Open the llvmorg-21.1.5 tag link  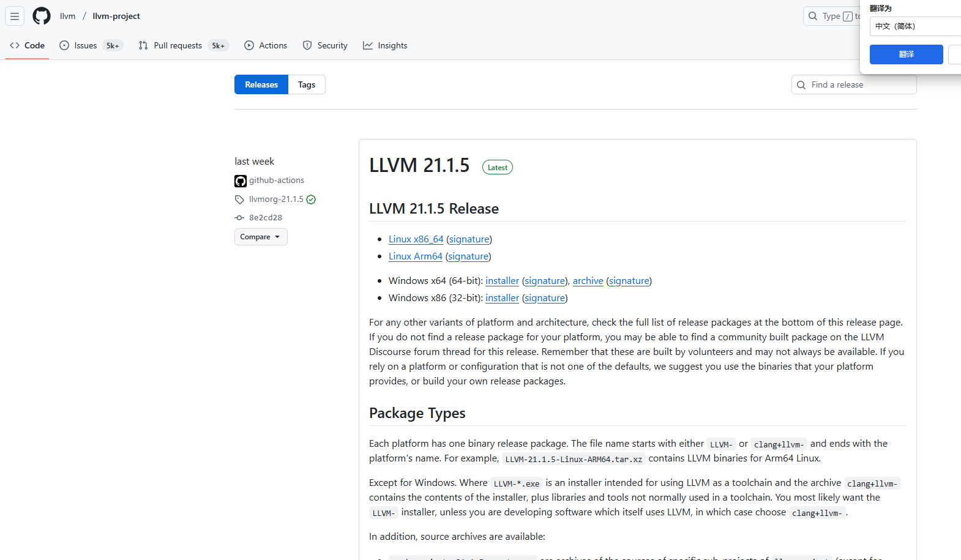coord(276,200)
